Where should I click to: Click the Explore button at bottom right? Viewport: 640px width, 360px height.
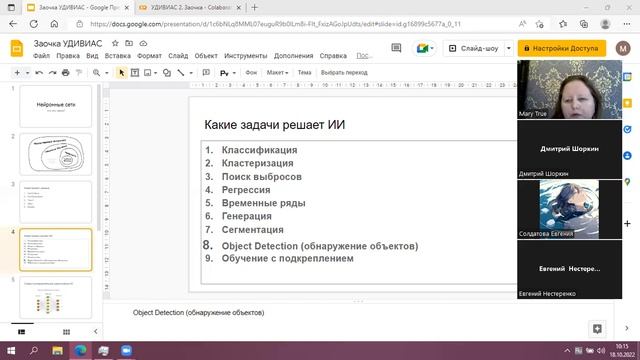pos(597,329)
